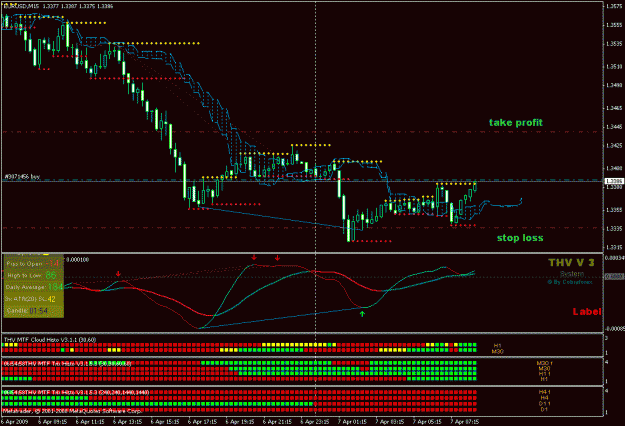625x426 pixels.
Task: Click the 'D1' timeframe row label
Action: pyautogui.click(x=544, y=409)
